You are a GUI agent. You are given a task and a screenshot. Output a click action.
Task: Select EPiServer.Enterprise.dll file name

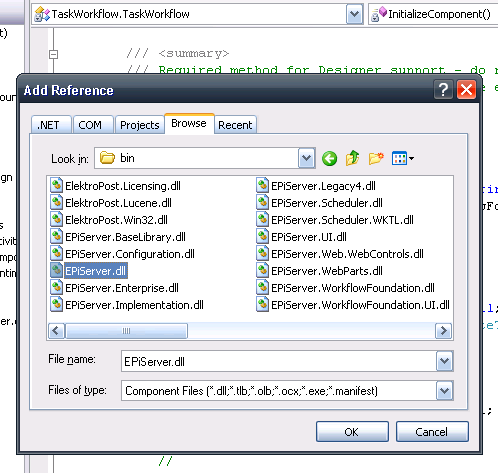pyautogui.click(x=122, y=288)
